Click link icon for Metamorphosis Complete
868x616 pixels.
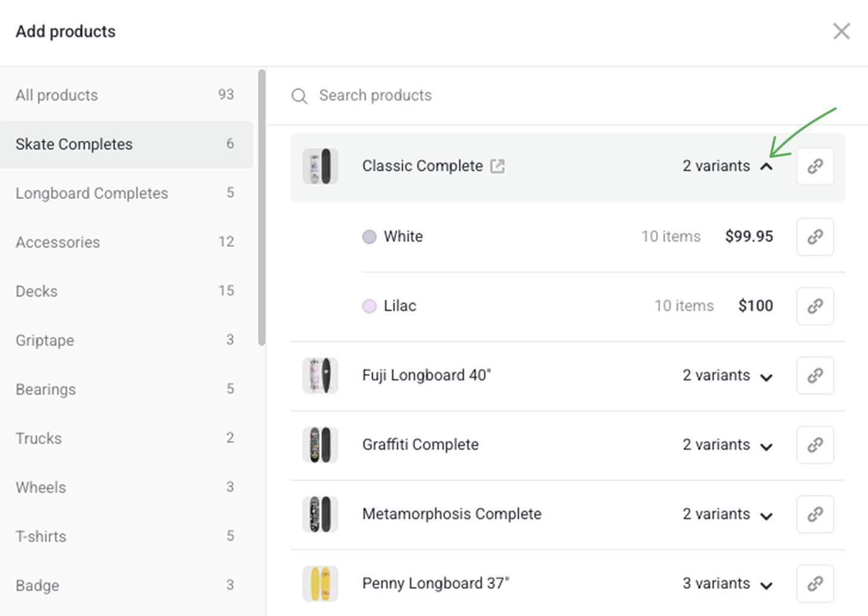pos(815,514)
